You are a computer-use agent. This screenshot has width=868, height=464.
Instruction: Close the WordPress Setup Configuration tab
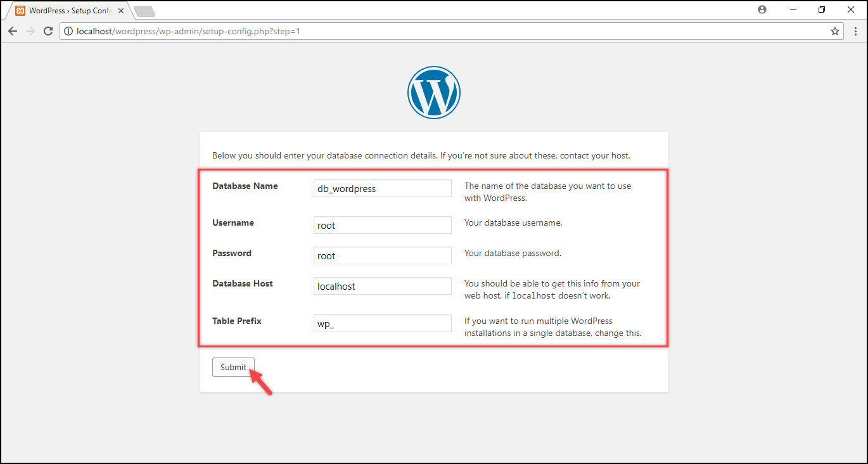pos(121,11)
